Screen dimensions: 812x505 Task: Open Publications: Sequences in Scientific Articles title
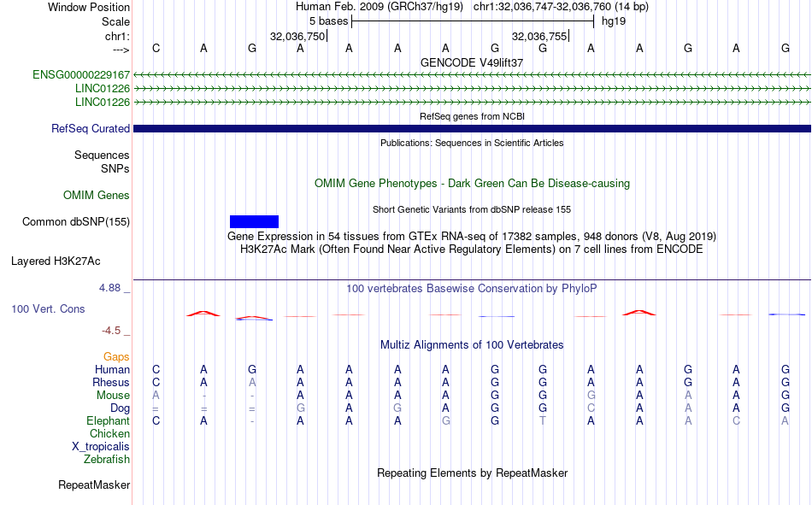[x=472, y=143]
